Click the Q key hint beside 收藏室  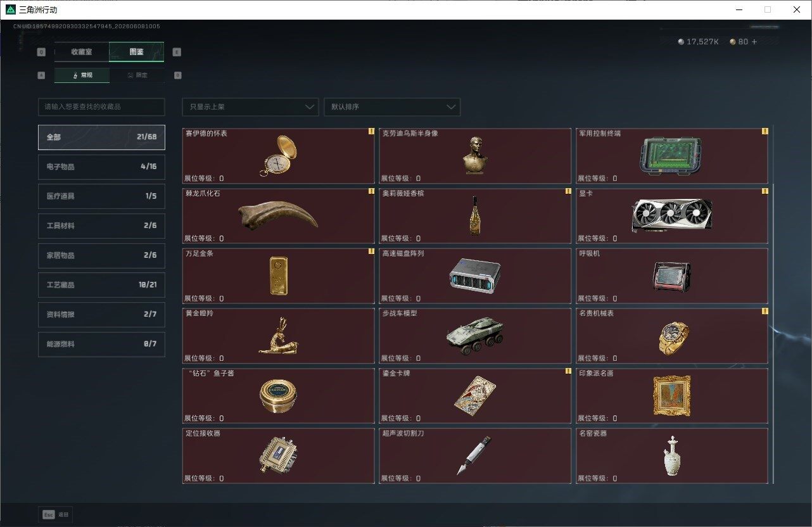click(x=42, y=52)
